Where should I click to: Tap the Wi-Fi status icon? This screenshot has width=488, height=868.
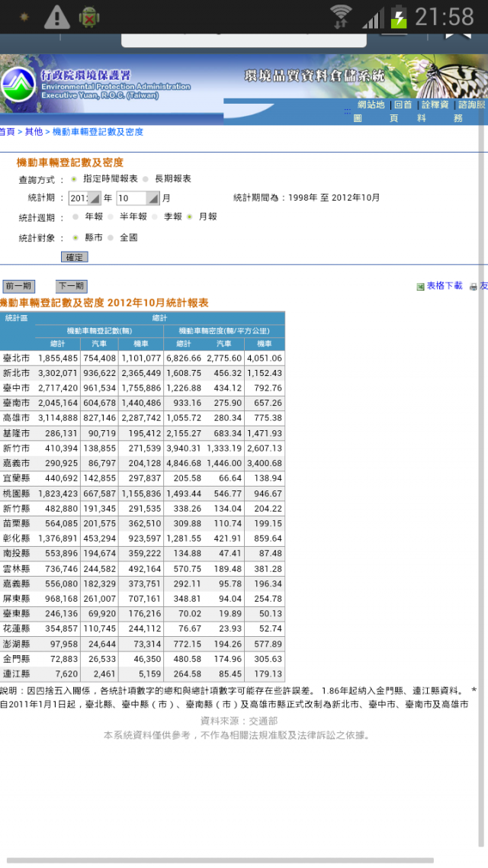[x=341, y=16]
